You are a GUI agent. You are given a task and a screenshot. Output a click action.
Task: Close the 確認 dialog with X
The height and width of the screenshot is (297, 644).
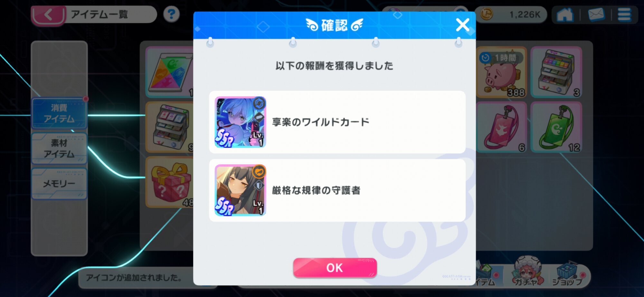462,25
